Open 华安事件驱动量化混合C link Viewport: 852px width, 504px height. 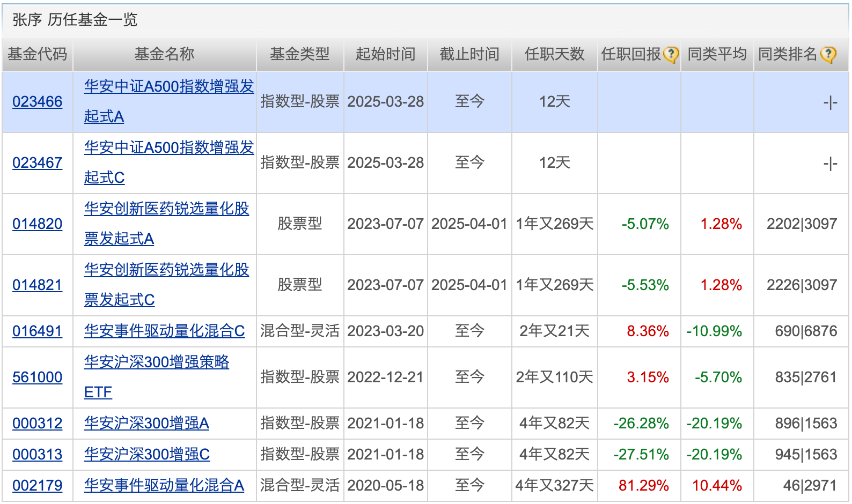(164, 331)
